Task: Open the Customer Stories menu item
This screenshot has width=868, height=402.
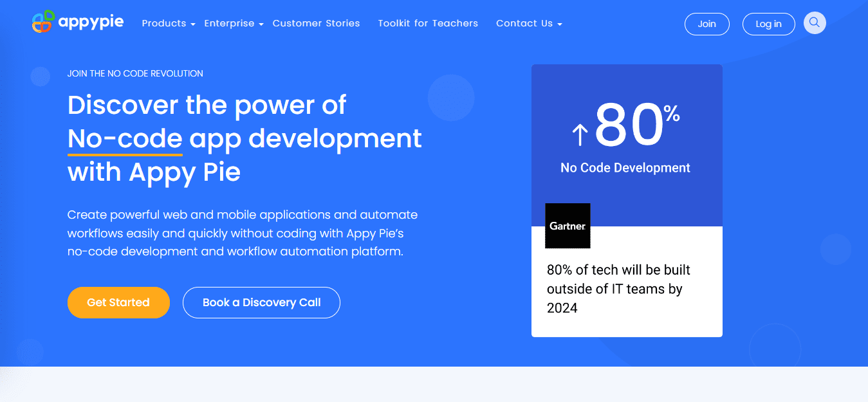Action: pyautogui.click(x=316, y=23)
